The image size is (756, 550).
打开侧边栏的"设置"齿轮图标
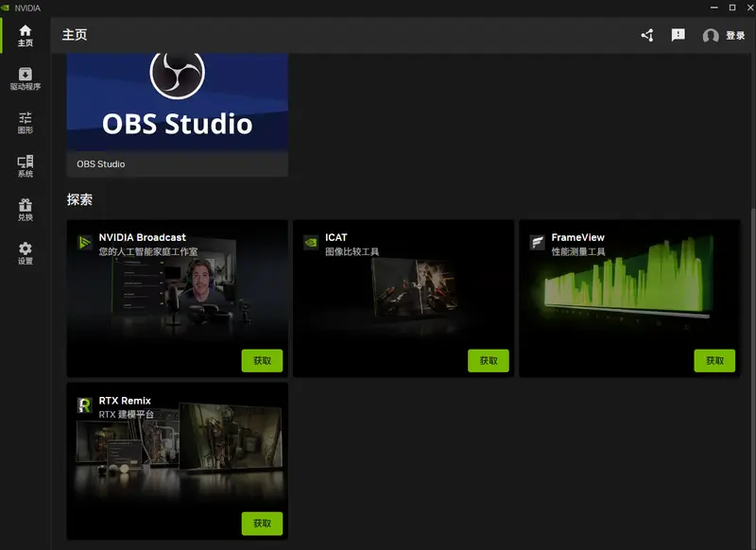[24, 251]
